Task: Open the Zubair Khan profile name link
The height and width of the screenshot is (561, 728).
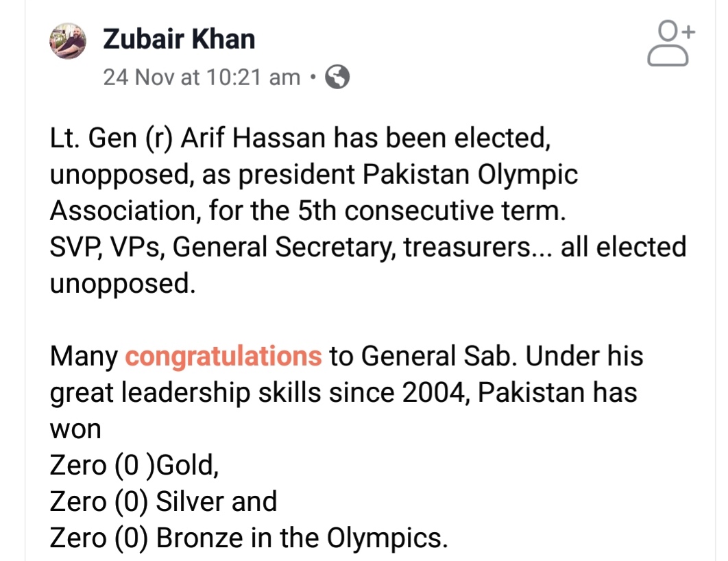Action: 179,39
